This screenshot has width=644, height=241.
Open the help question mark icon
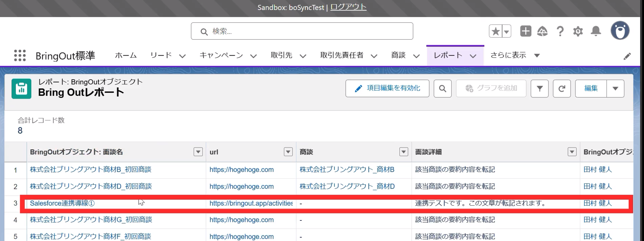(x=560, y=31)
